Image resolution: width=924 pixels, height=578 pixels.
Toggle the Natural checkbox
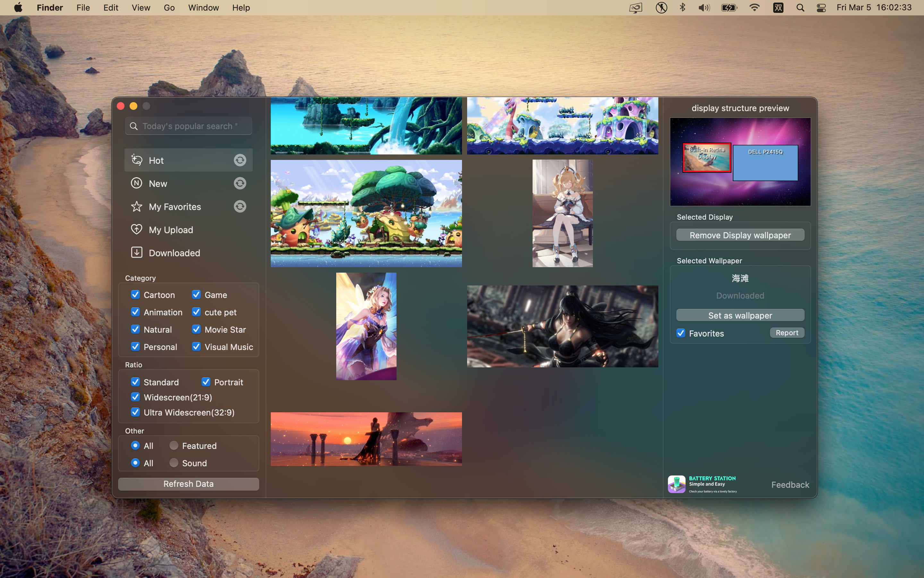pos(135,329)
